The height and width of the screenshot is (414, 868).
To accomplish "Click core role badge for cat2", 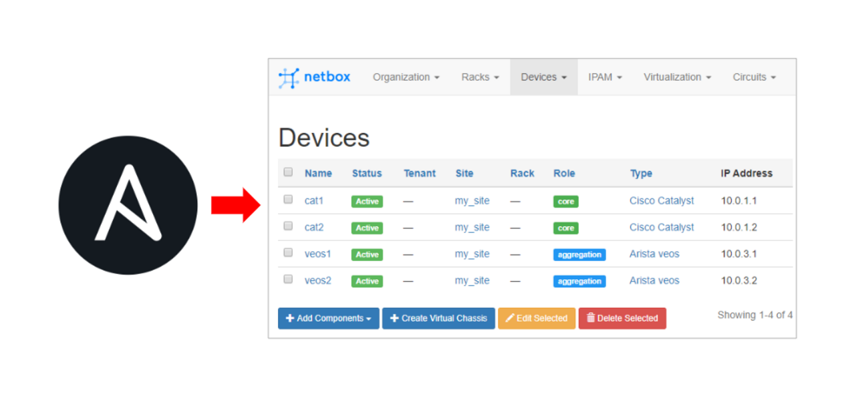I will 566,228.
